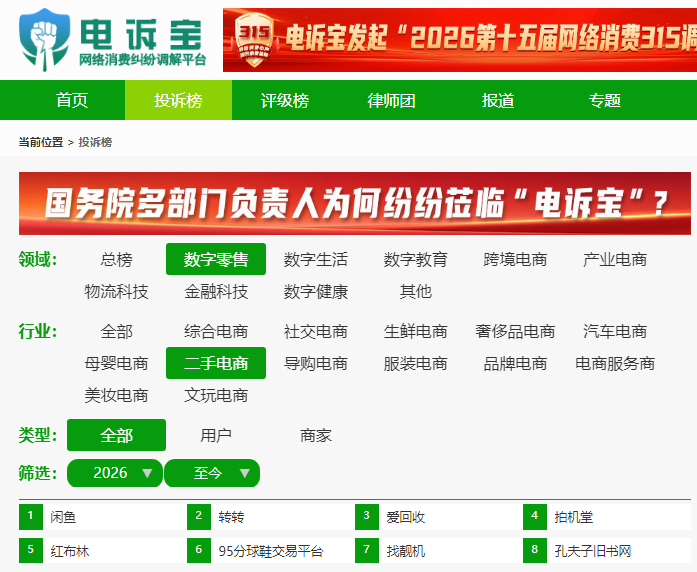This screenshot has width=697, height=572.
Task: Expand year list via 2026 arrow
Action: [147, 473]
